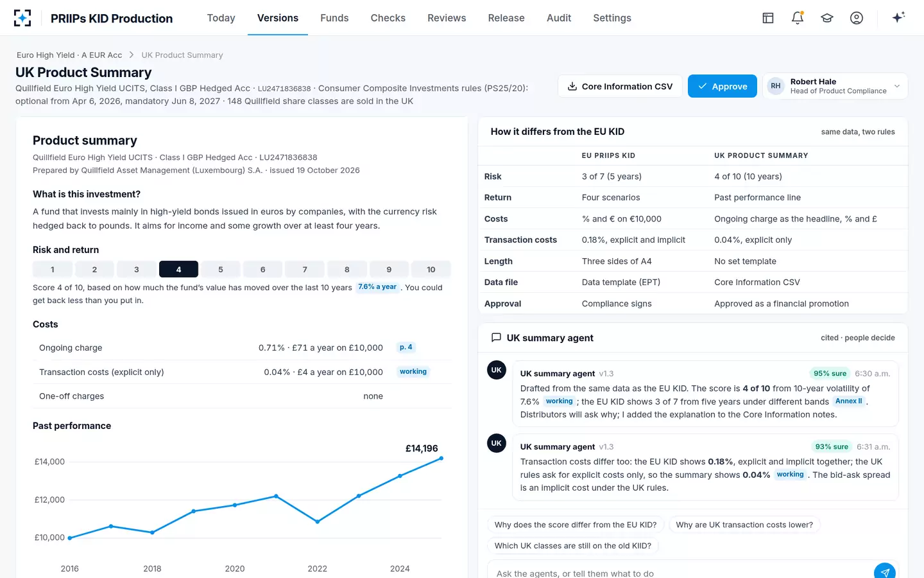Open the user account icon
This screenshot has width=924, height=578.
pos(857,18)
